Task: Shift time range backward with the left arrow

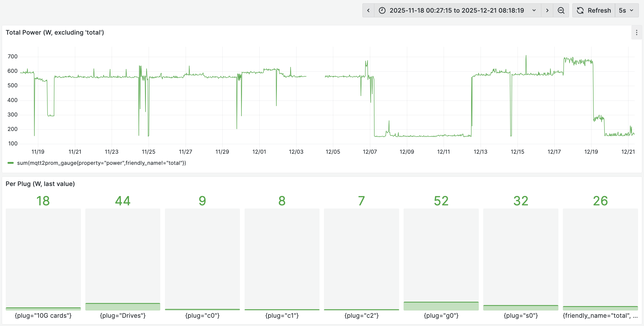Action: 368,10
